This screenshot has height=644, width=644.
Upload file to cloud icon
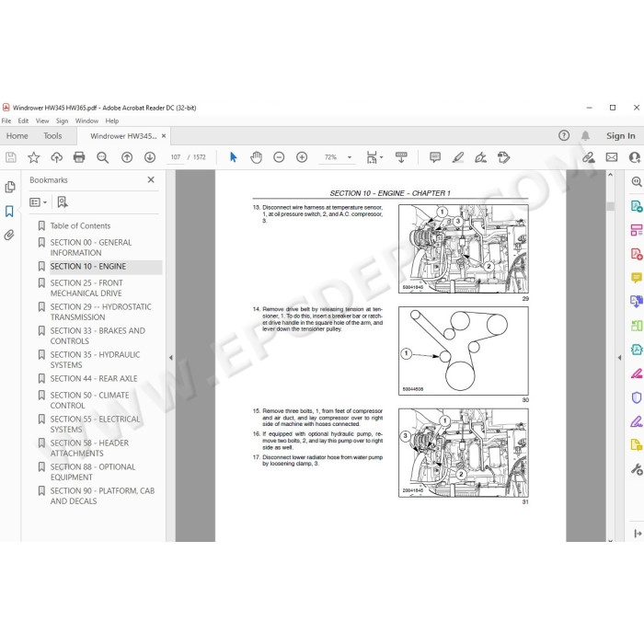[x=57, y=157]
